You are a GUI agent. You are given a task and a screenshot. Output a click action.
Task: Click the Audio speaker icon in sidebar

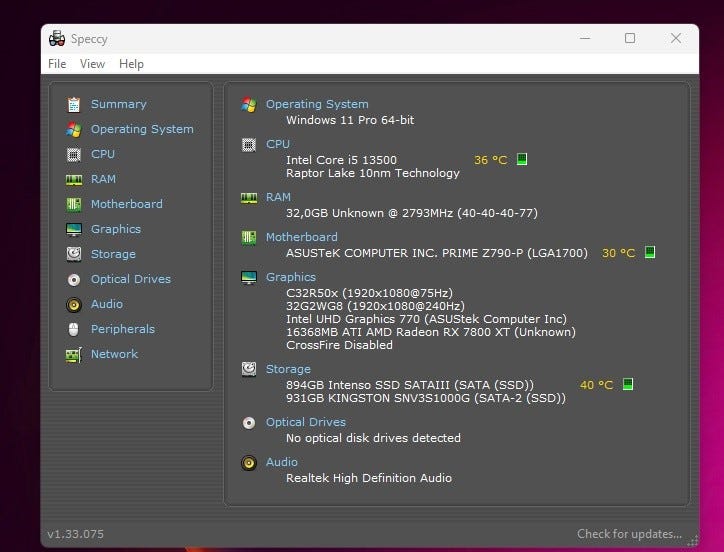73,304
